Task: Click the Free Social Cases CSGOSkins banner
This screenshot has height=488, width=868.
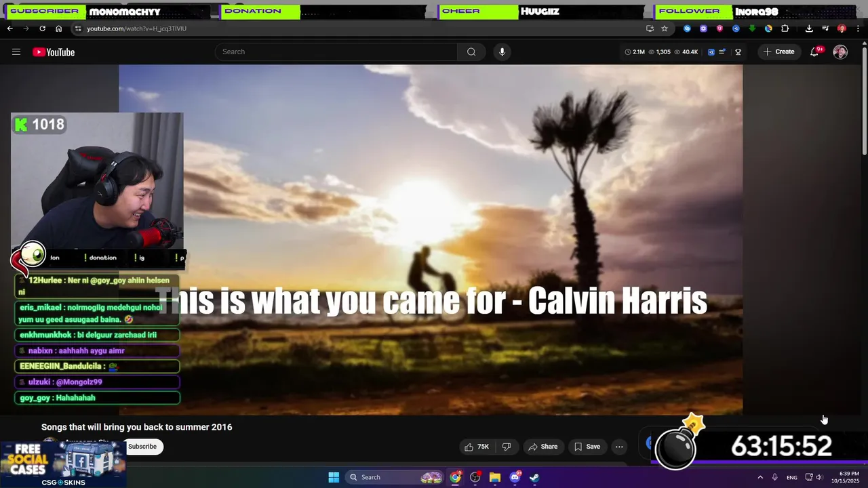Action: 63,464
